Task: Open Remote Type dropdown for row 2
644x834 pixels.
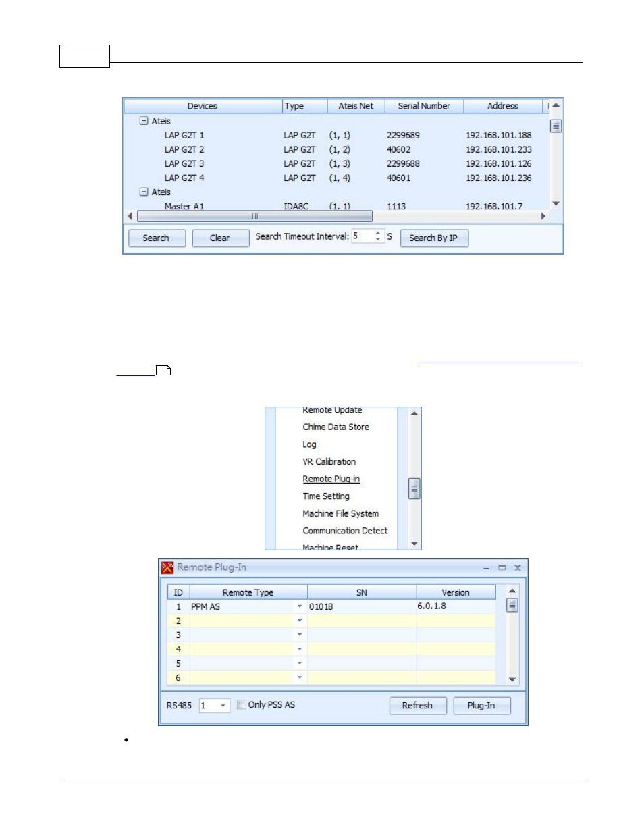Action: [300, 621]
